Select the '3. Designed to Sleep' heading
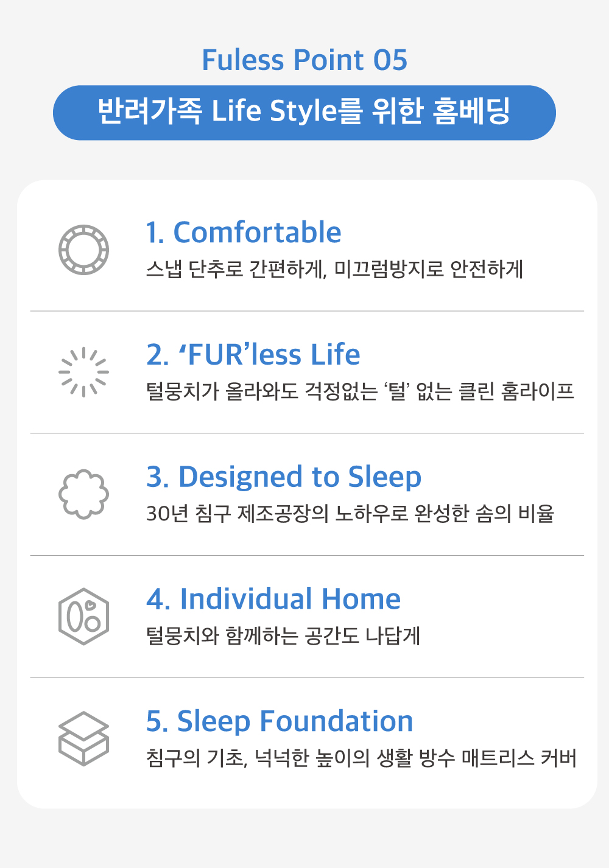609x868 pixels. (x=284, y=477)
